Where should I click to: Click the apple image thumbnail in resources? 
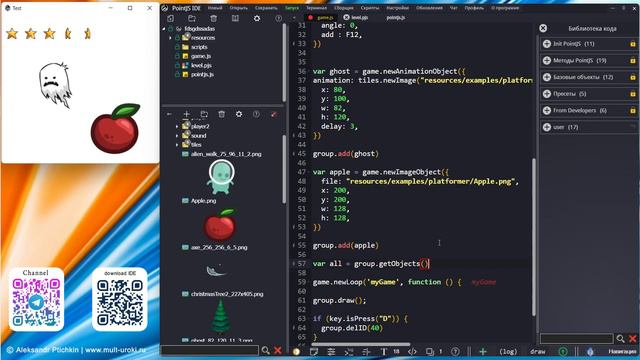[x=220, y=224]
